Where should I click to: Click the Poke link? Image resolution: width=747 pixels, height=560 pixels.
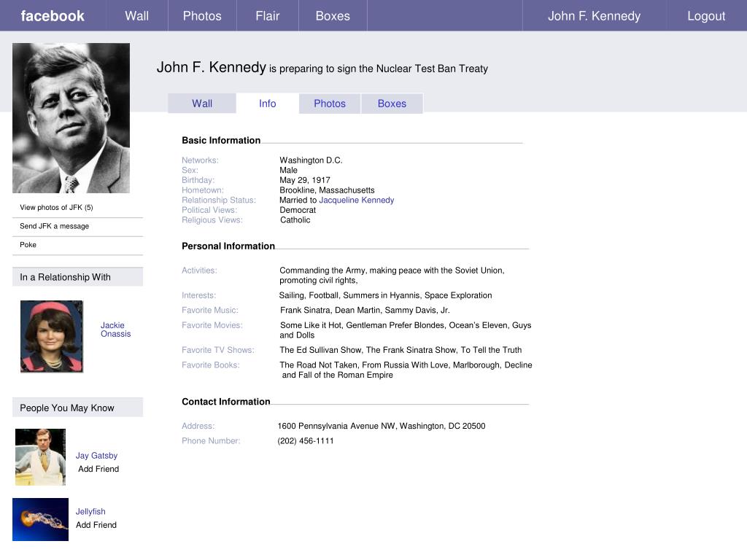coord(28,244)
